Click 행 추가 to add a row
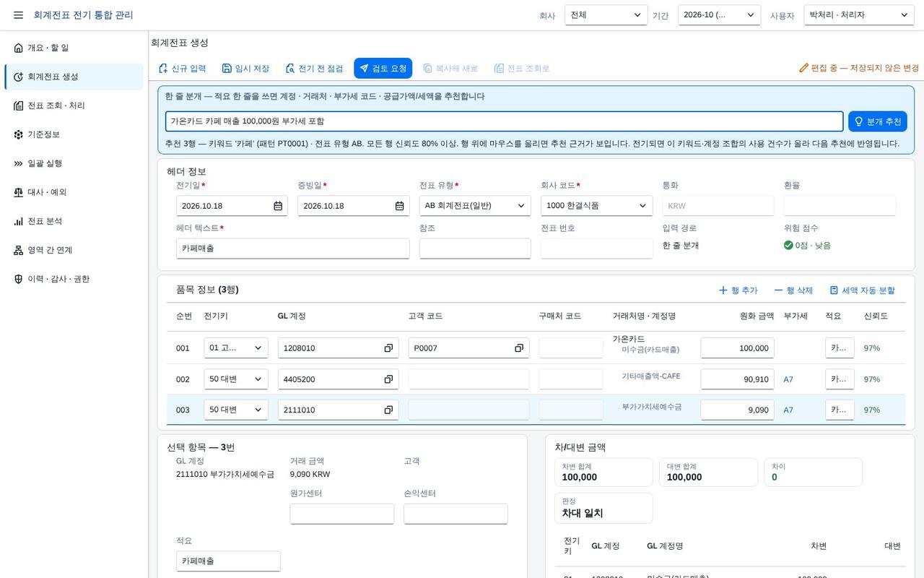The image size is (924, 578). [x=738, y=290]
